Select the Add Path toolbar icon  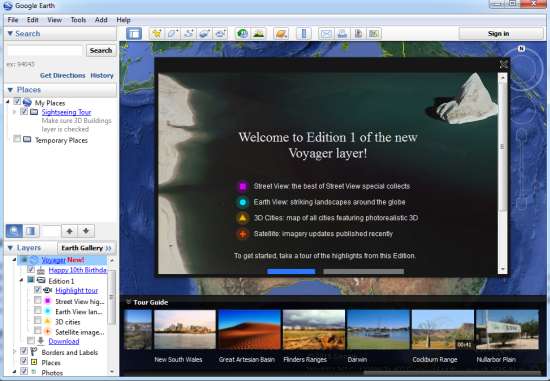[189, 34]
